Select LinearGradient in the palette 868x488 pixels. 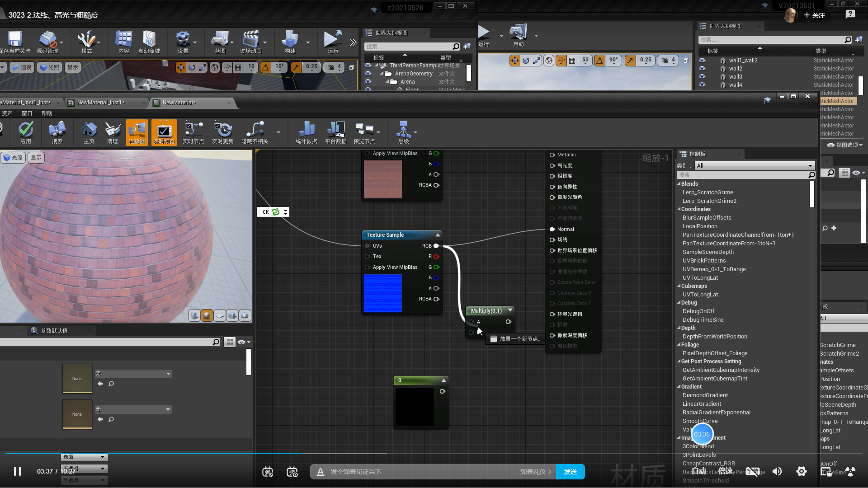click(702, 404)
